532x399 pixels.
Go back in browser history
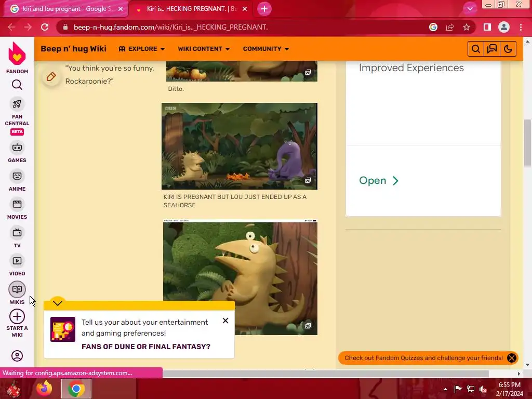[11, 27]
